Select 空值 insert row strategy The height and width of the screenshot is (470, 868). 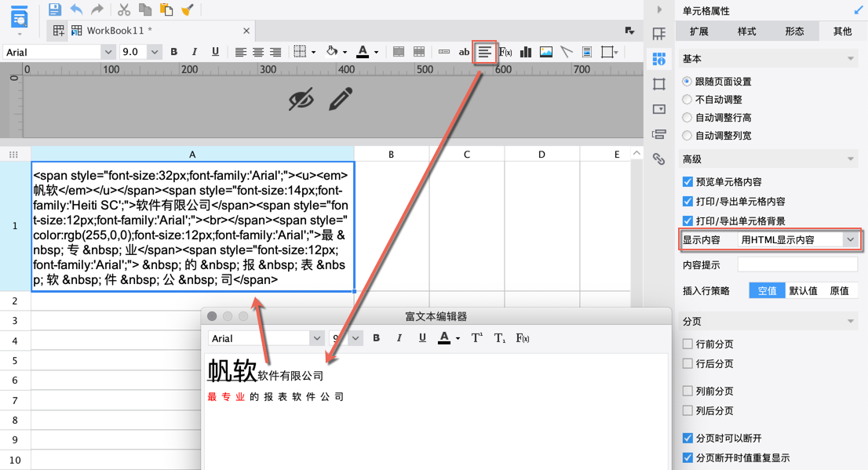point(768,290)
